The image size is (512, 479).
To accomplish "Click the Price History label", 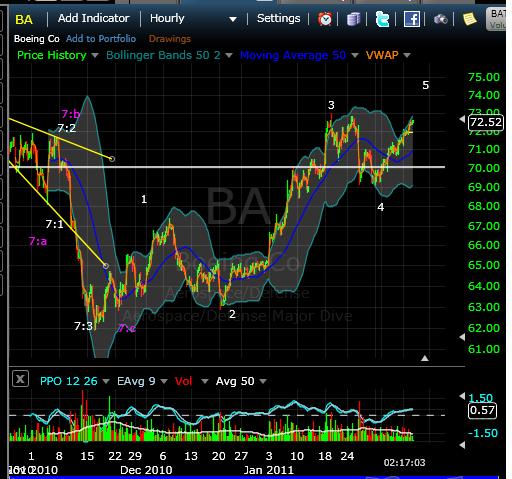I will 52,55.
